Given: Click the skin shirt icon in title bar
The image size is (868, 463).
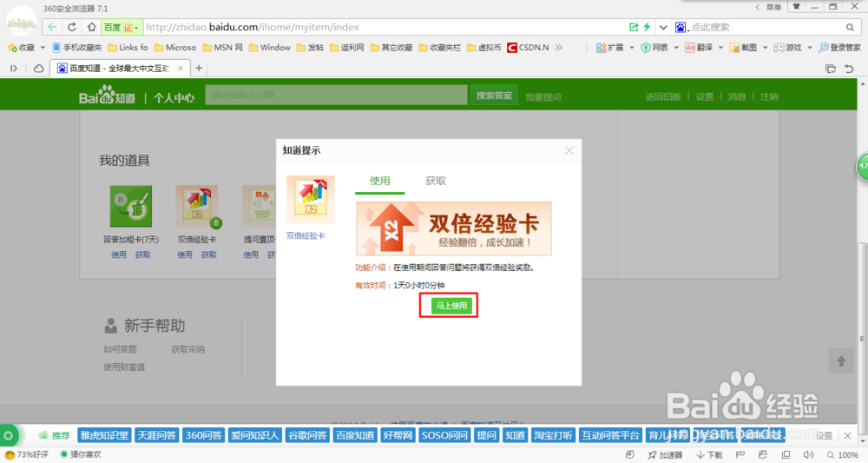Looking at the screenshot, I should tap(796, 7).
